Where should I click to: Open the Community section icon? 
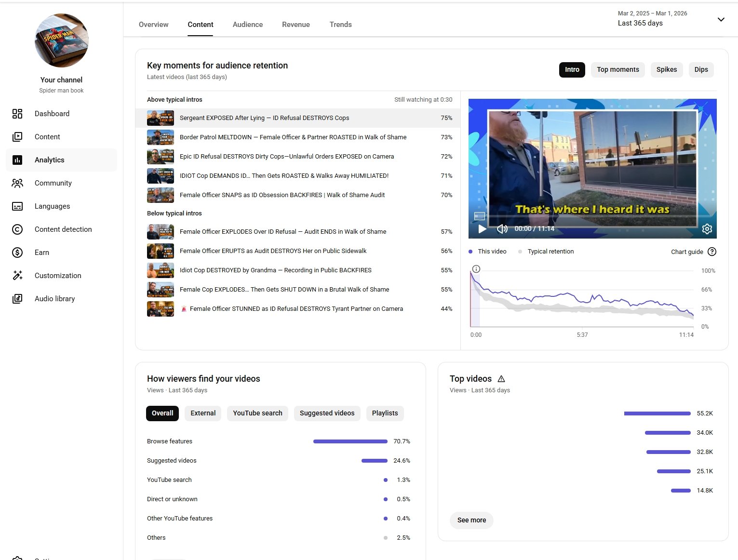17,183
